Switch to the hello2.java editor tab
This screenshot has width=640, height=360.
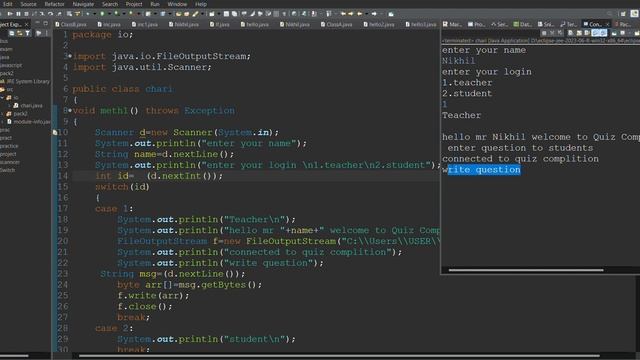[379, 24]
